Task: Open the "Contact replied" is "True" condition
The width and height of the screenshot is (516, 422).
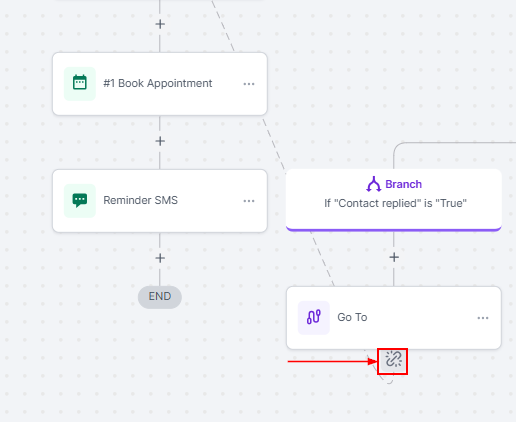Action: pos(396,203)
